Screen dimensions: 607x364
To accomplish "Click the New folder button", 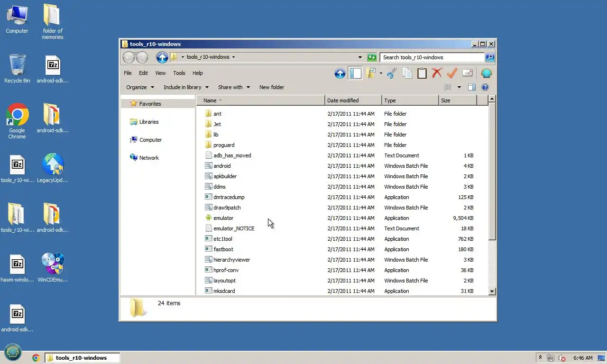I will pos(272,87).
